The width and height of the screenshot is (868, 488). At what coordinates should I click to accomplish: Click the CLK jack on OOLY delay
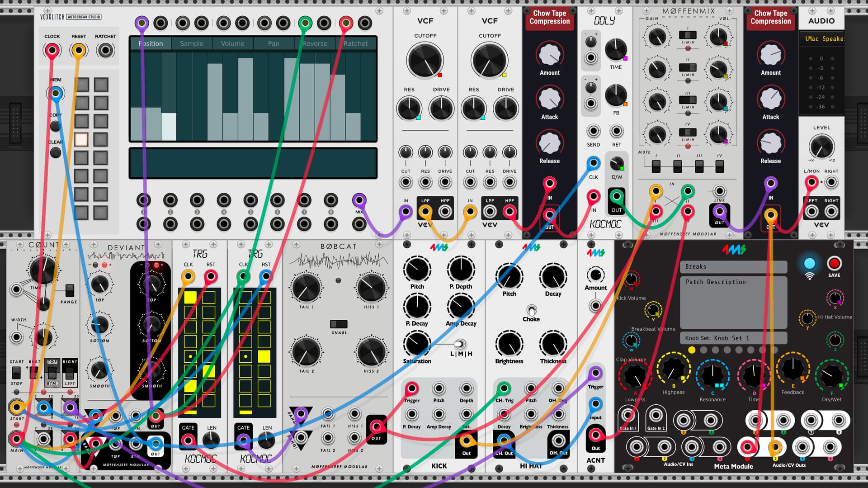594,163
